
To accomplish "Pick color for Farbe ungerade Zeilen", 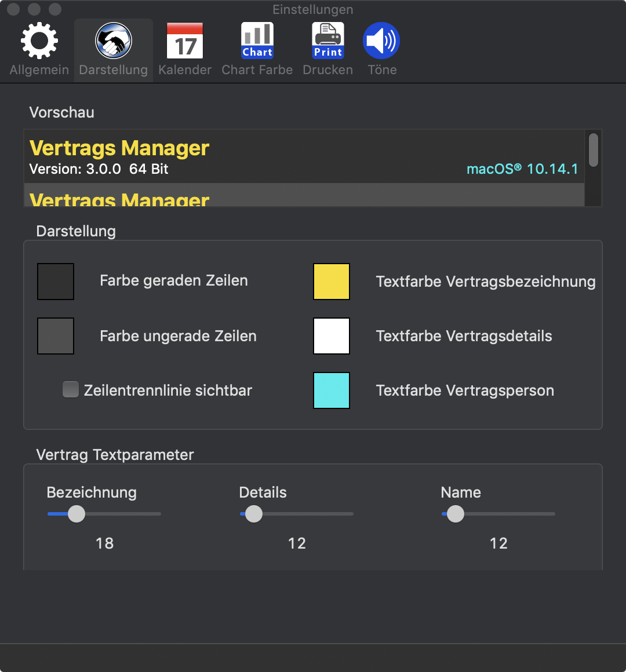I will (56, 336).
